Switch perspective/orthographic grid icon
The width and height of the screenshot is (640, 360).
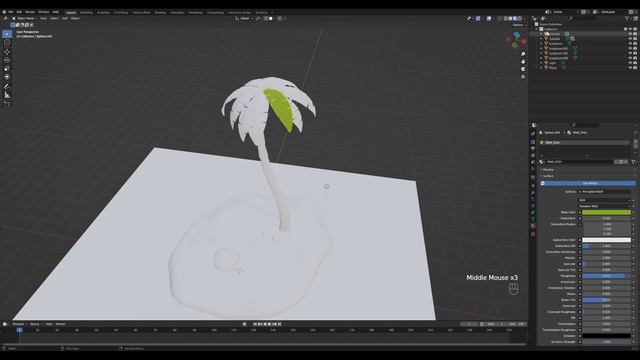coord(523,77)
